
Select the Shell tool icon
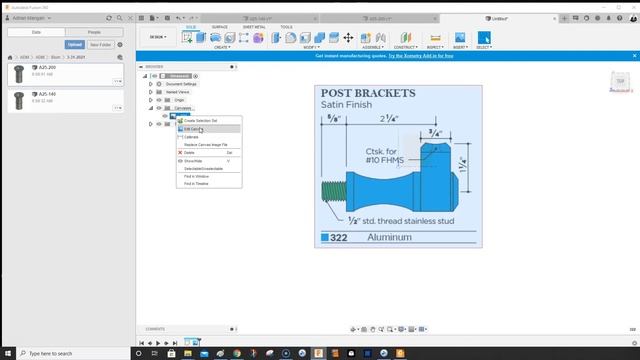pyautogui.click(x=305, y=38)
